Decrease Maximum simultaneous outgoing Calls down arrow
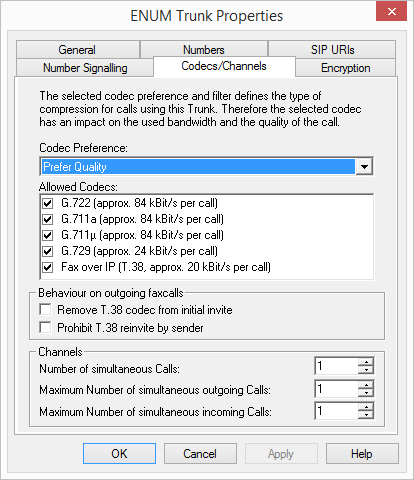The width and height of the screenshot is (414, 480). point(366,393)
